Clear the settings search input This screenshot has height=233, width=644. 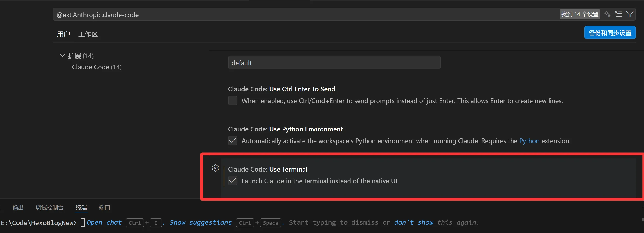coord(618,14)
